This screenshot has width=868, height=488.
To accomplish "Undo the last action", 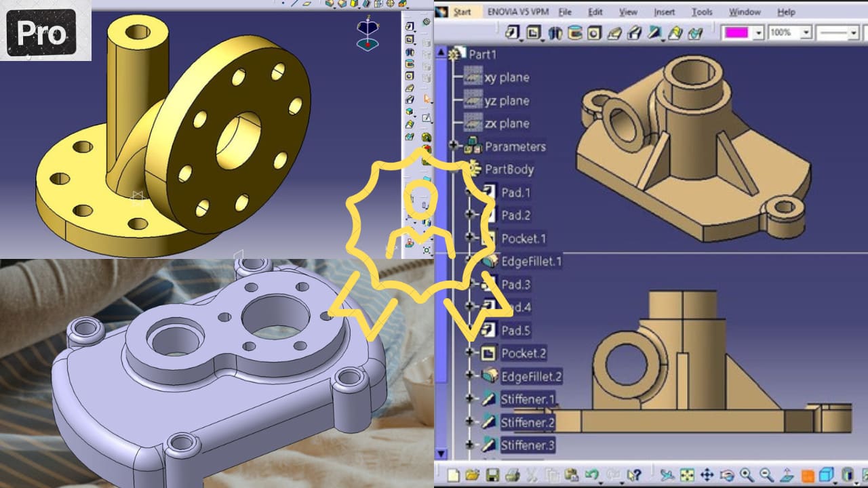I will 592,475.
